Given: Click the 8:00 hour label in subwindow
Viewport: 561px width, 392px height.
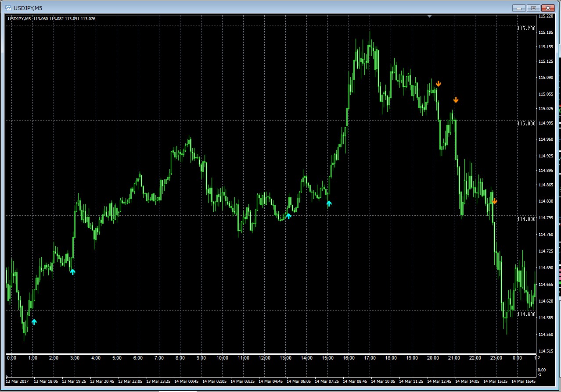Looking at the screenshot, I should tap(180, 358).
